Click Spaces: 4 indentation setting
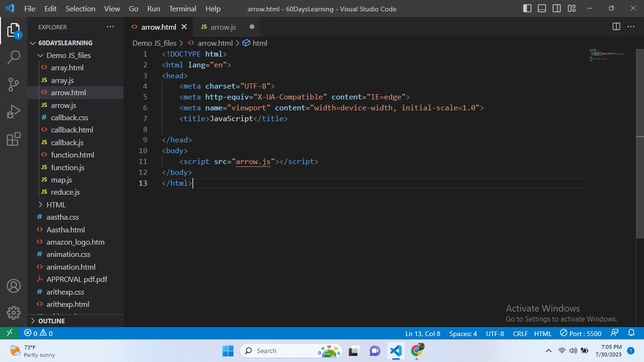The width and height of the screenshot is (644, 362). pos(463,333)
